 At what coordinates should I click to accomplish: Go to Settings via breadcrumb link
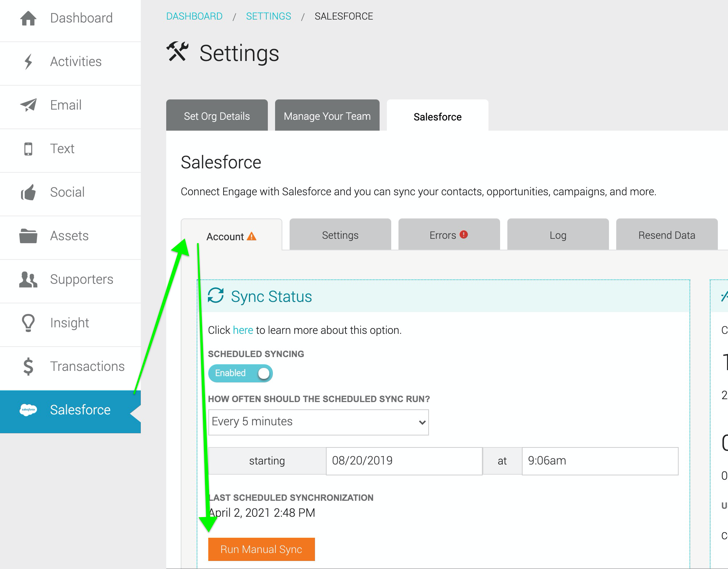269,16
